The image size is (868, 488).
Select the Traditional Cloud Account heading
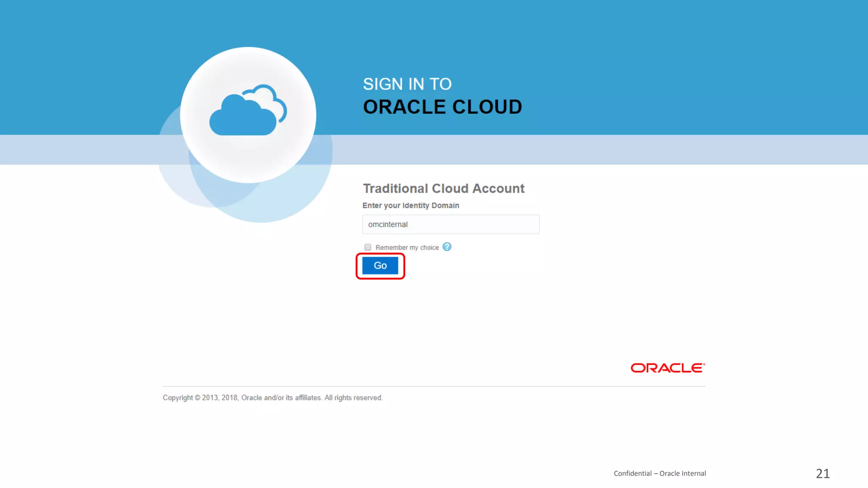(444, 188)
